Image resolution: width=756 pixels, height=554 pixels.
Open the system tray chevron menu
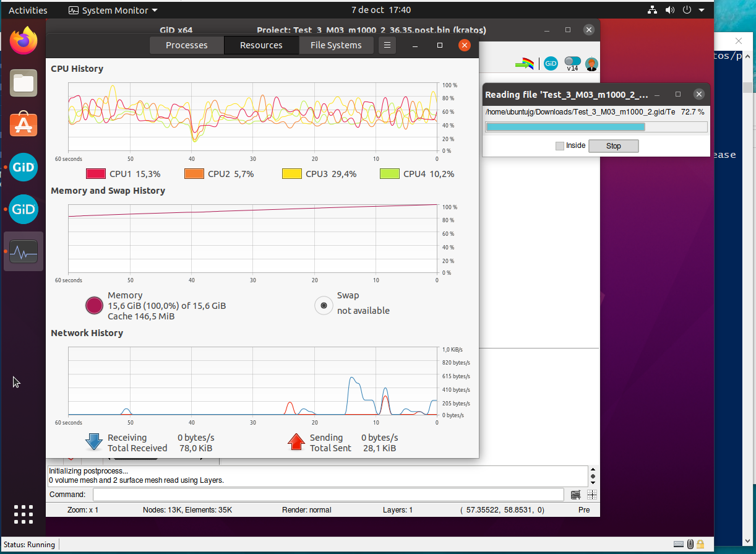[x=701, y=10]
